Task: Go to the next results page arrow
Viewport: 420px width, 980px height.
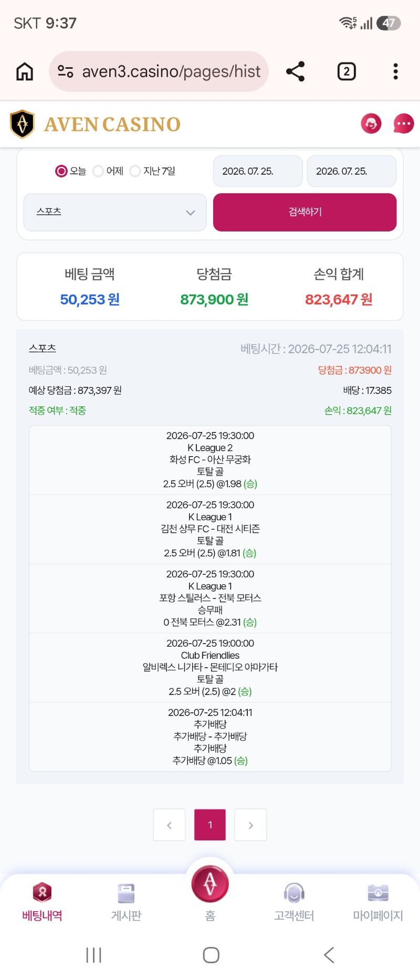Action: pyautogui.click(x=251, y=825)
